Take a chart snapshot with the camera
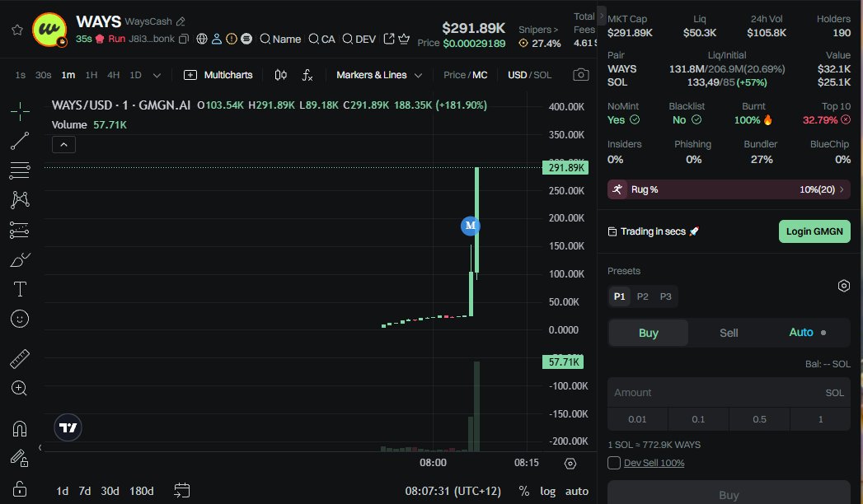 coord(580,75)
